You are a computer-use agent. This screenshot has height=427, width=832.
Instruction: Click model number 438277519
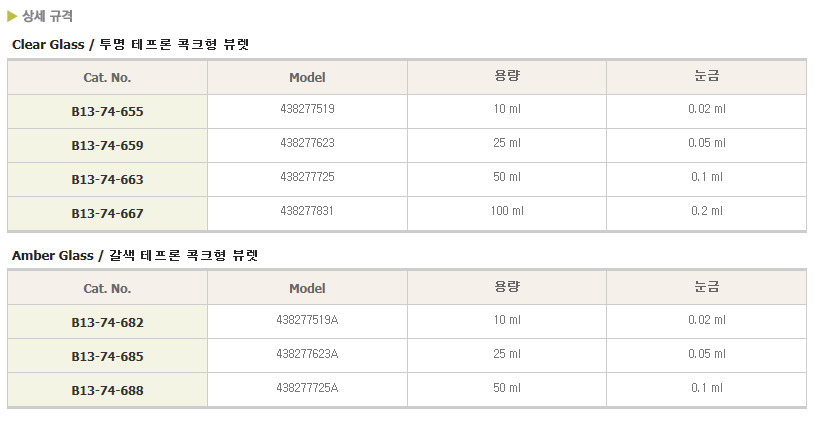click(307, 109)
